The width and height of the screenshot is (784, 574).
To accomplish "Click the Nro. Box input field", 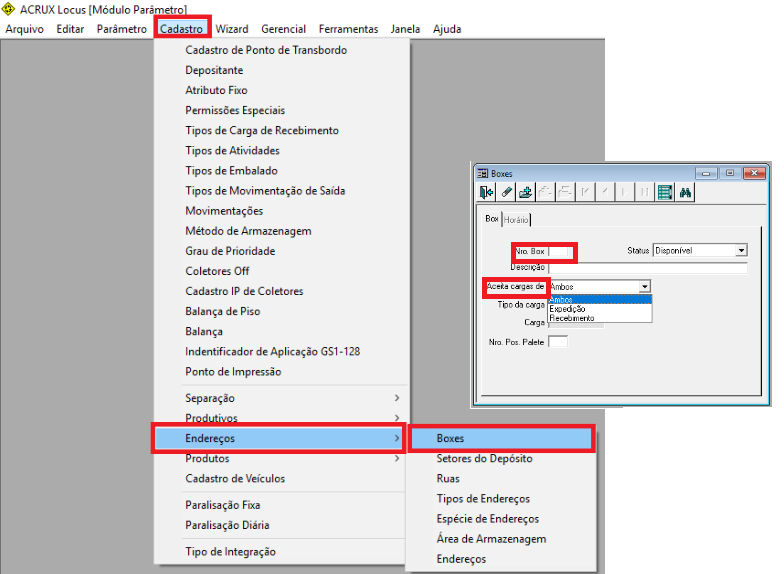I will pos(558,251).
